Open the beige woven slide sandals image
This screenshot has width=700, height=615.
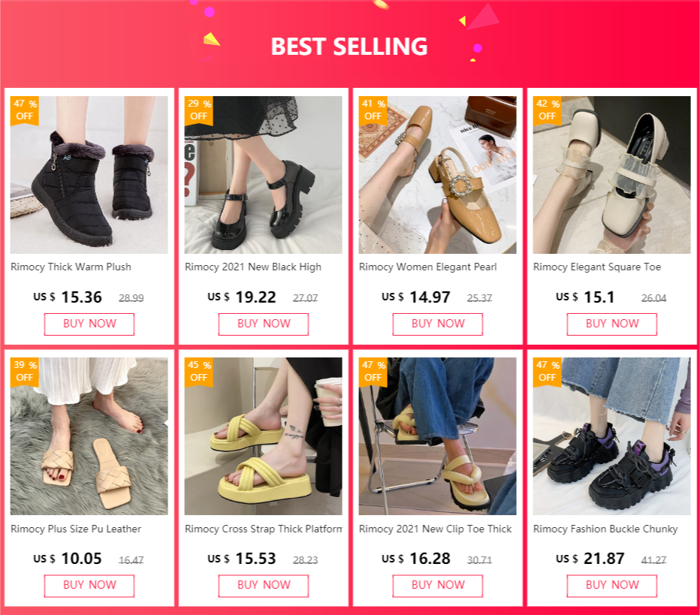pos(89,436)
